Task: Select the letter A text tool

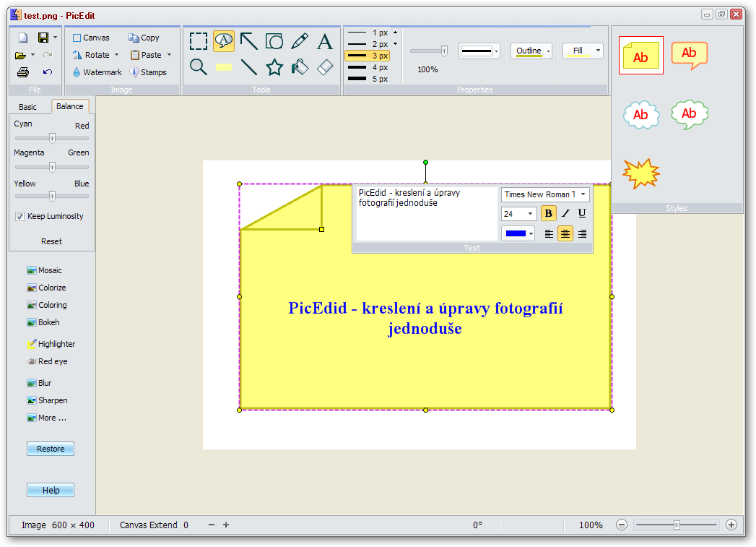Action: click(325, 41)
